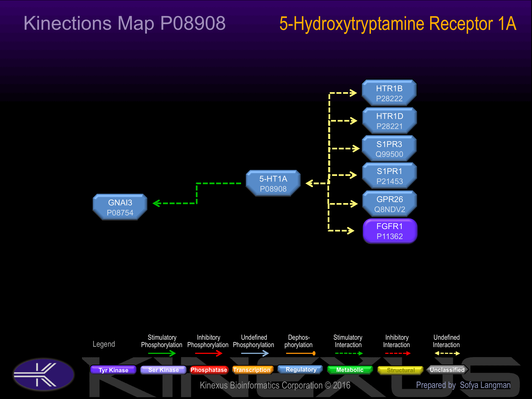This screenshot has height=399, width=532.
Task: Click the Kinections Map P08908 title
Action: 125,23
